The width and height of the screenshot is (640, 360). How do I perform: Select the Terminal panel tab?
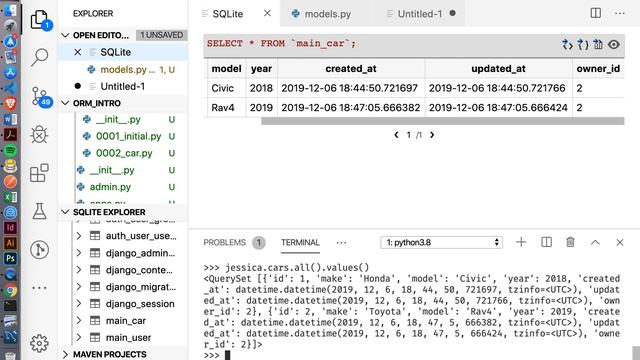pyautogui.click(x=300, y=242)
